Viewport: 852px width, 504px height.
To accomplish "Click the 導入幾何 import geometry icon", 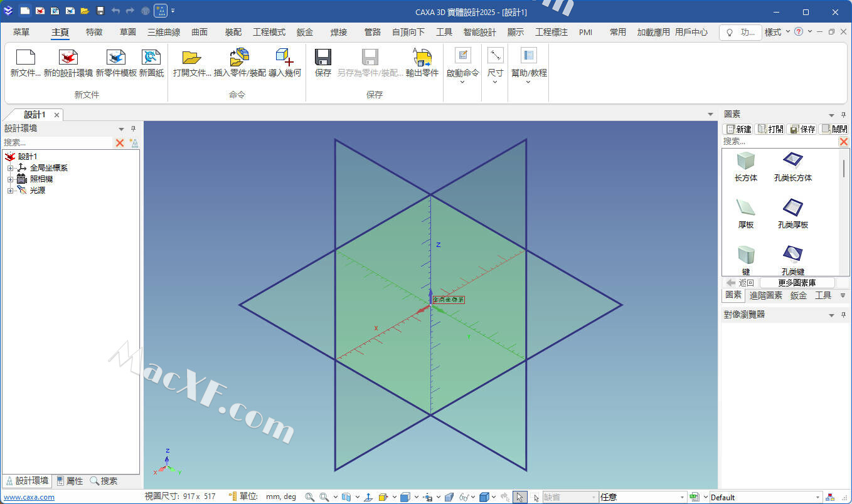I will (284, 58).
